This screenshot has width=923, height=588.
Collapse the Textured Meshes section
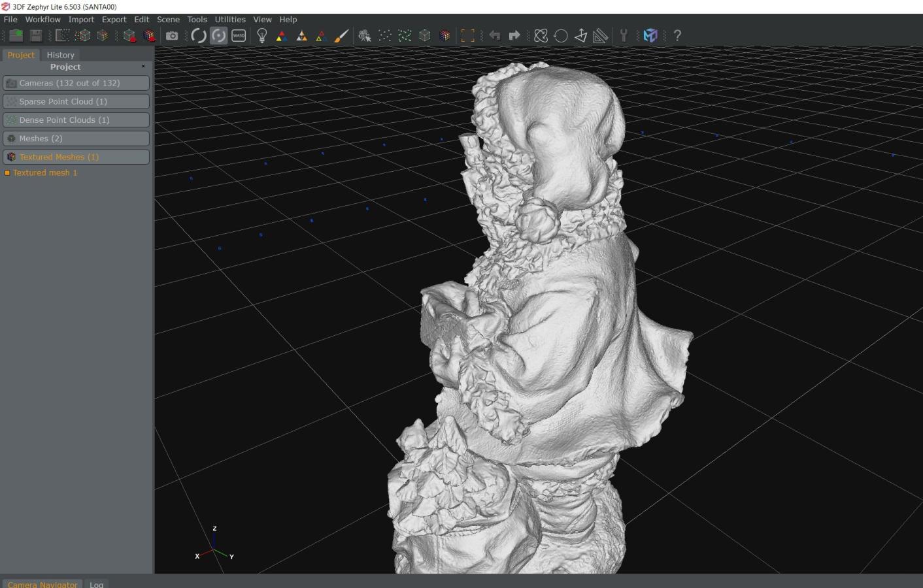coord(76,157)
